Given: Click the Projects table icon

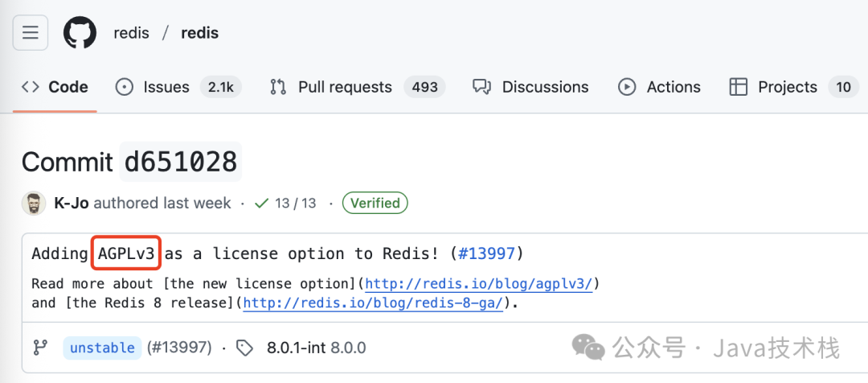Looking at the screenshot, I should tap(739, 87).
